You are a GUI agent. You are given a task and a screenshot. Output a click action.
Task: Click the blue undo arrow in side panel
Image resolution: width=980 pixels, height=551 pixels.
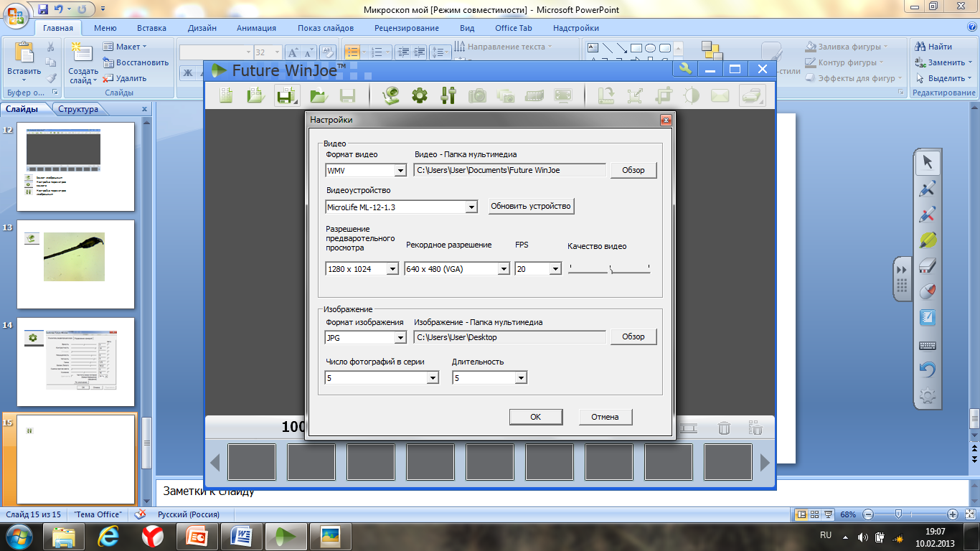pyautogui.click(x=927, y=370)
